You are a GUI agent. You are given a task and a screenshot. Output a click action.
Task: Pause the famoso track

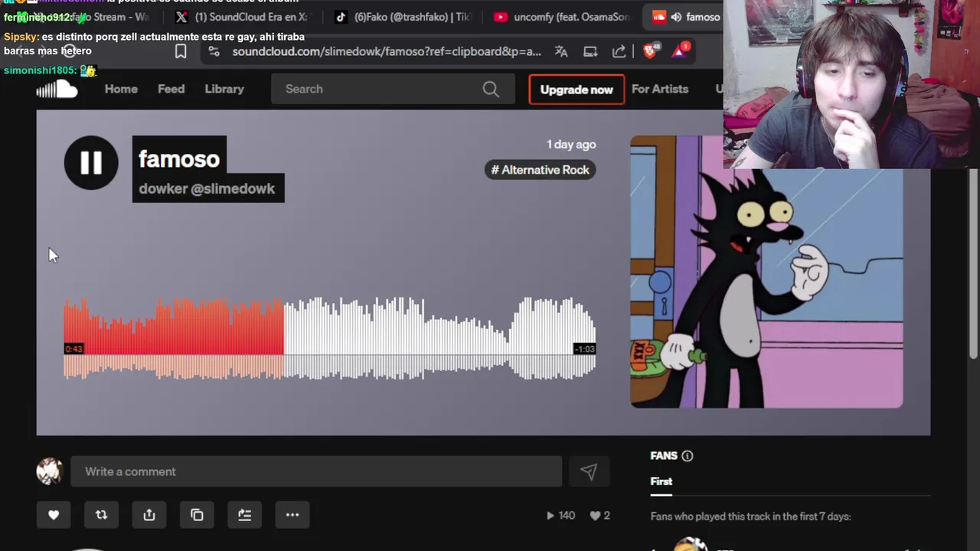click(91, 162)
